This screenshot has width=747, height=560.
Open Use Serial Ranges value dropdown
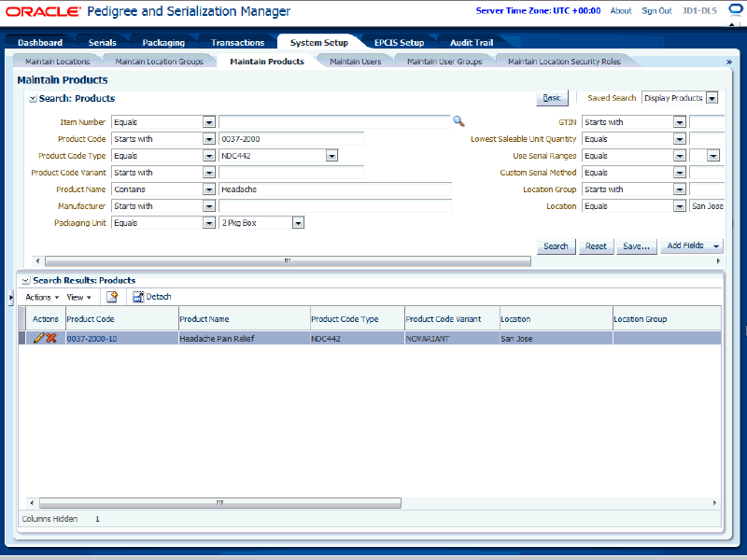coord(713,156)
